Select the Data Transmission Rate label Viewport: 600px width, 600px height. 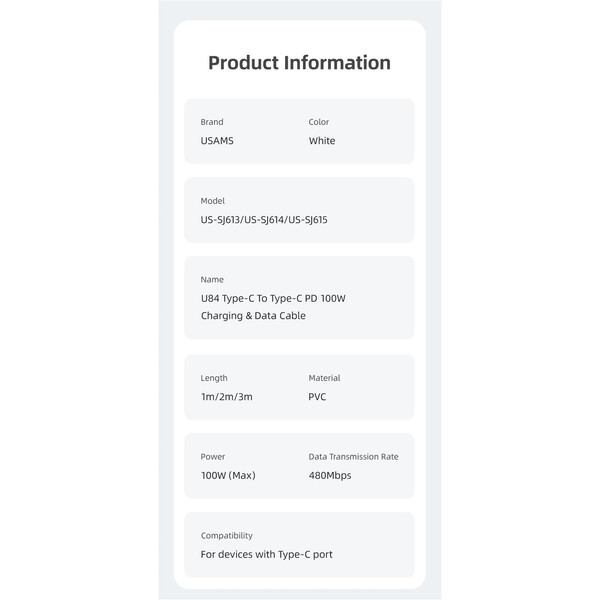354,457
